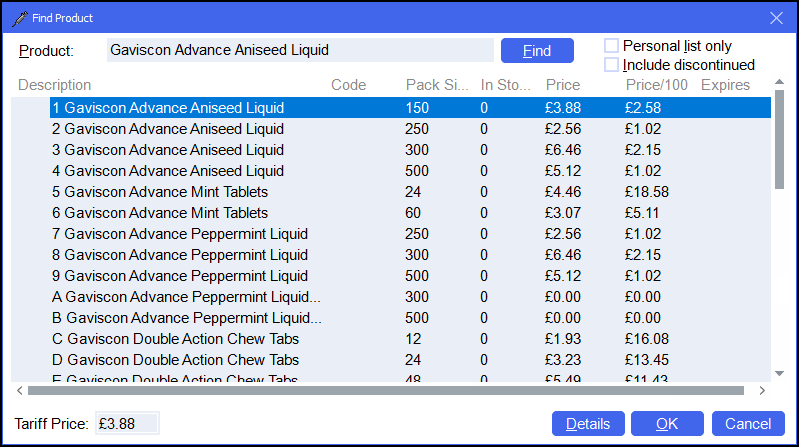Click the Find Product title bar icon
The width and height of the screenshot is (799, 447).
(x=17, y=17)
